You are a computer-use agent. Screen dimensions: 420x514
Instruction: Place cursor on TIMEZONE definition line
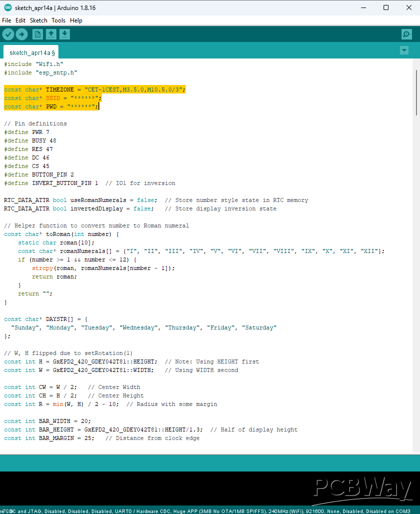click(x=95, y=89)
